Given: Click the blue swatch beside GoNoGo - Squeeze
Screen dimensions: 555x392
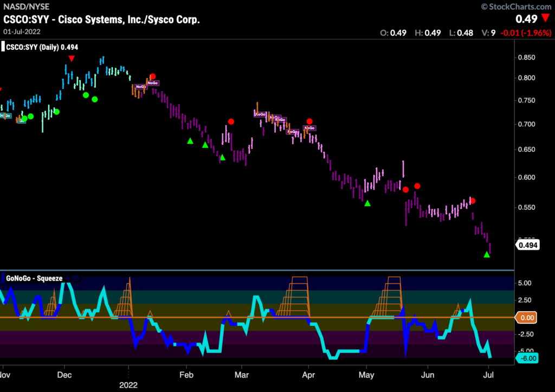Looking at the screenshot, I should point(3,278).
